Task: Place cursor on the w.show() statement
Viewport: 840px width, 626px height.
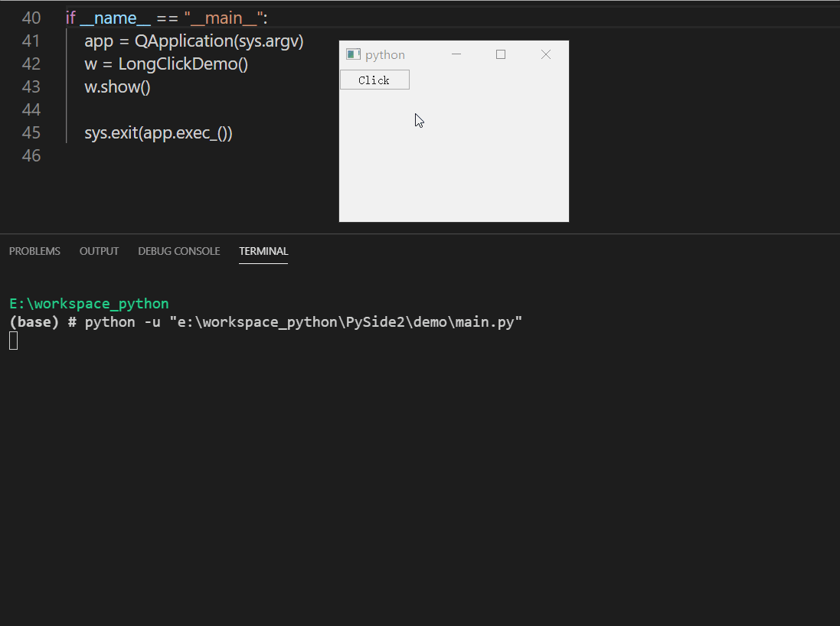Action: [116, 86]
